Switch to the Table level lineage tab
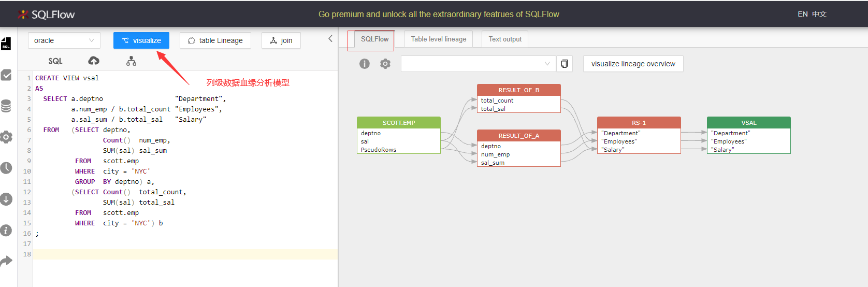Viewport: 868px width, 287px height. (439, 39)
